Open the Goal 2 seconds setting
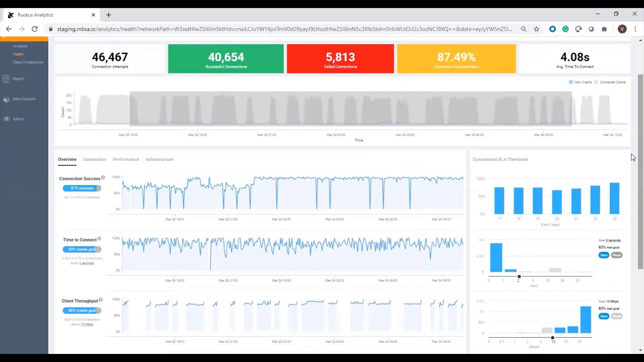This screenshot has height=362, width=644. 613,240
